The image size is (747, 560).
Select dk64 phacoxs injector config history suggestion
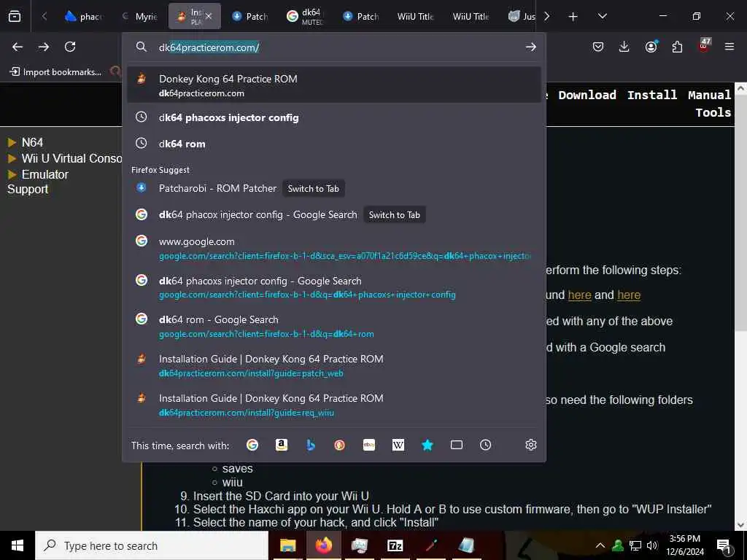click(334, 117)
